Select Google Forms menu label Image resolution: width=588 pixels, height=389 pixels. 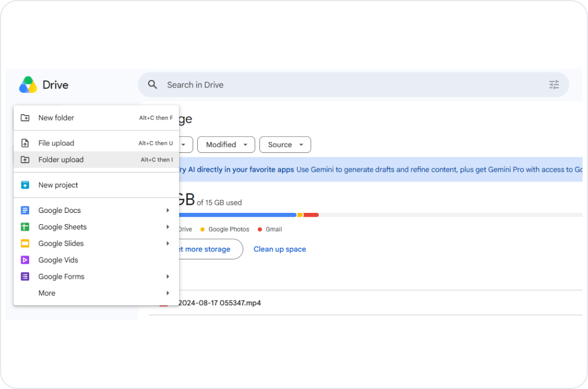pos(62,277)
